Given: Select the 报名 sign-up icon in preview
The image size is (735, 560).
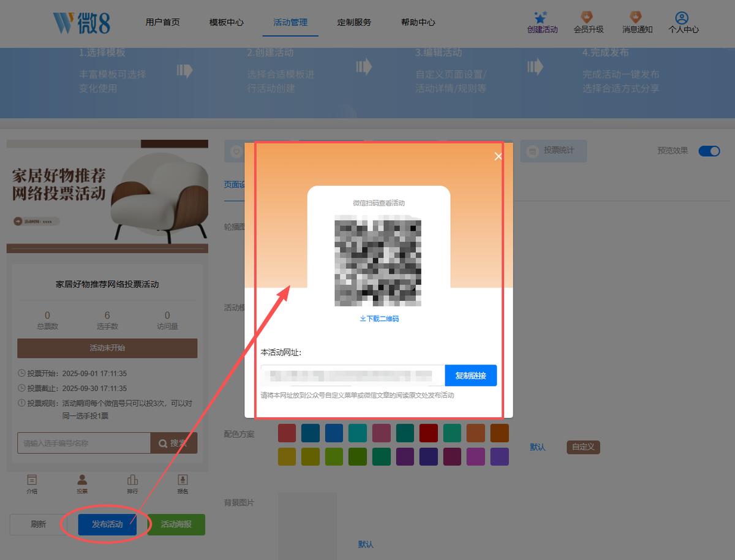Looking at the screenshot, I should (x=183, y=480).
